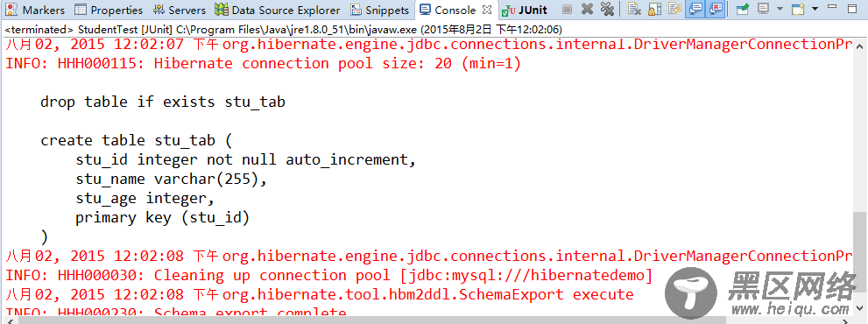Click the 'primary key (stu_id)' line
The width and height of the screenshot is (868, 324).
click(163, 218)
